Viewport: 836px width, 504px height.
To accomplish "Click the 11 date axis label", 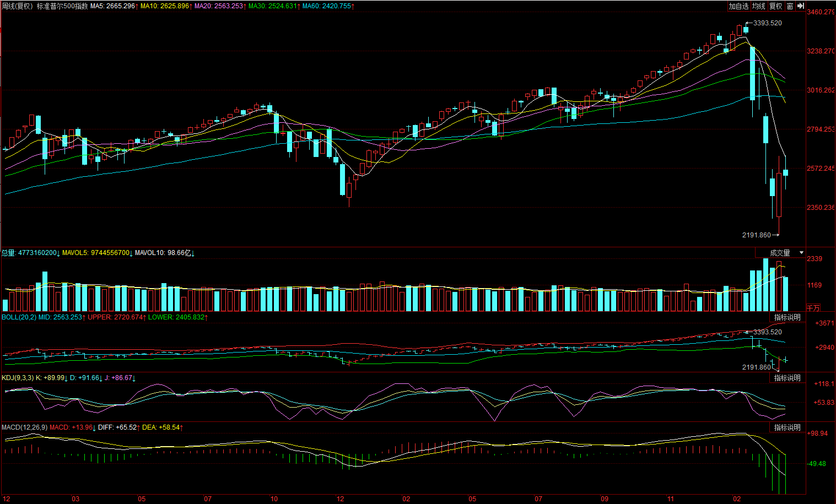I will [671, 499].
